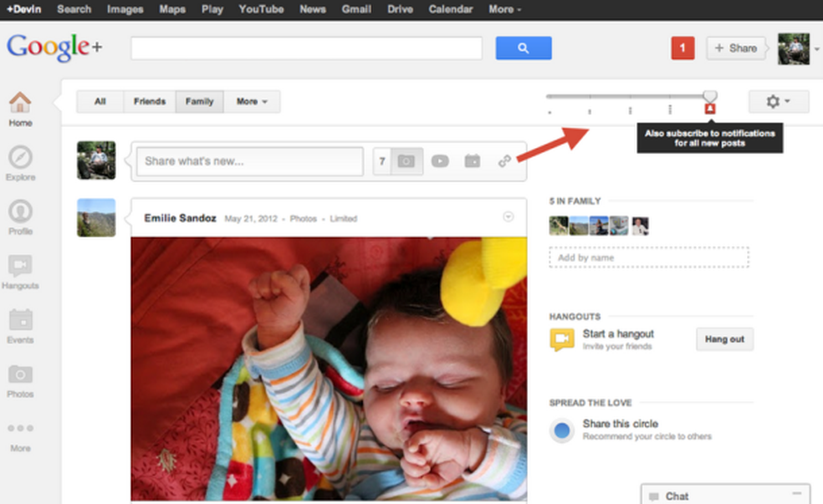This screenshot has height=504, width=823.
Task: Switch to the Family stream tab
Action: tap(199, 101)
